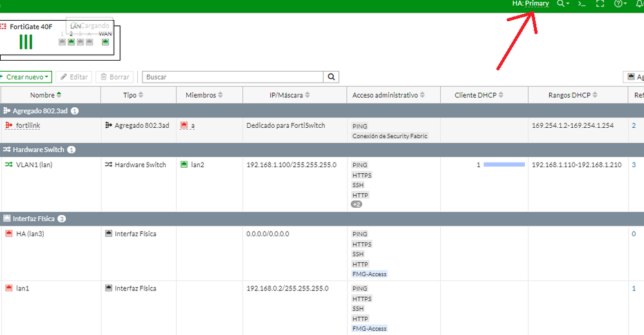
Task: Select IP 192.168.0.2/255.255.255.0 cell
Action: coord(288,289)
